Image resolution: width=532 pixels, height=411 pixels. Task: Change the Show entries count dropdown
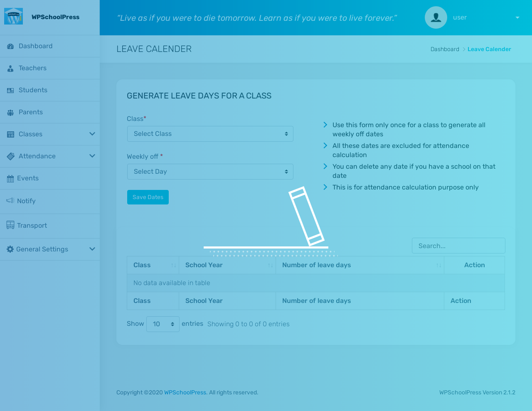click(x=163, y=324)
